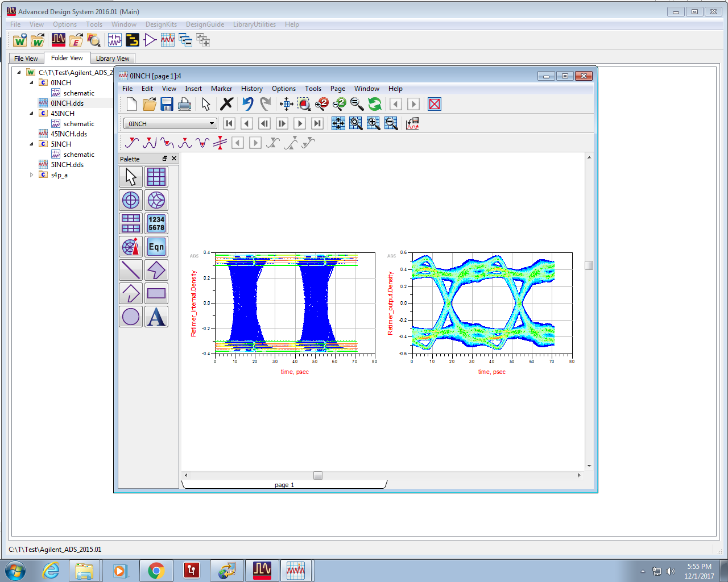This screenshot has height=582, width=728.
Task: Click the horizontal scrollbar thumb of plot area
Action: coord(318,475)
